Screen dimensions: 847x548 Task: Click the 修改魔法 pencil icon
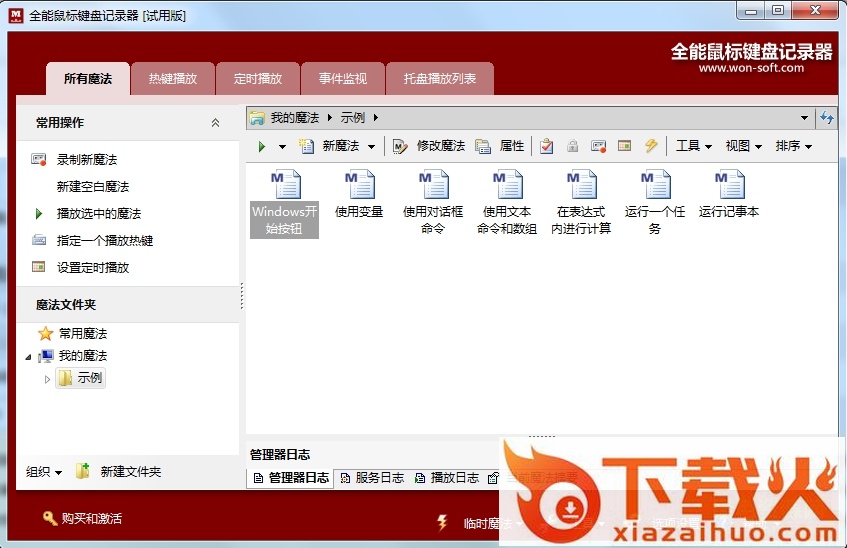(400, 146)
